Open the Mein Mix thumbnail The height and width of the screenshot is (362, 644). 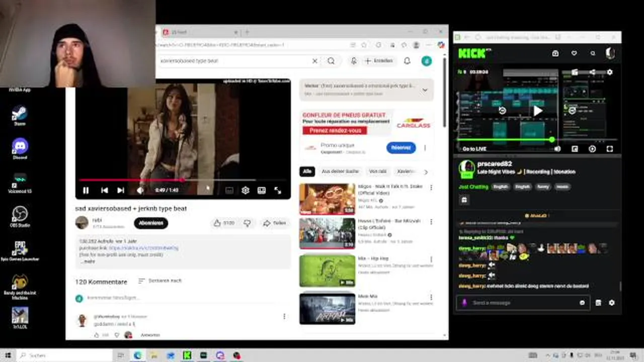click(327, 308)
